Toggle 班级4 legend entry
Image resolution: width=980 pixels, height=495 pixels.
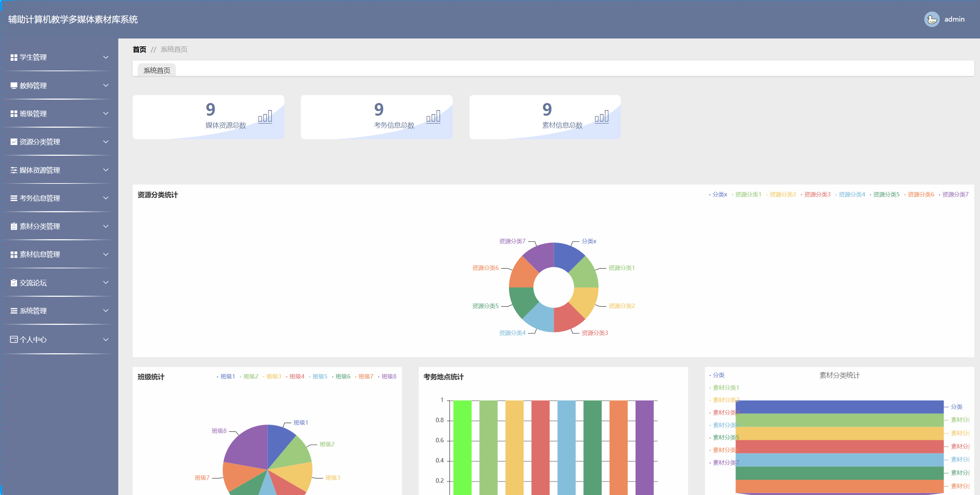[295, 377]
